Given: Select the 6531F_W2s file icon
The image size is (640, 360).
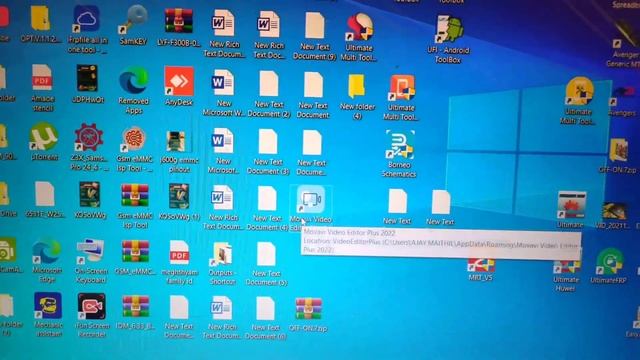Looking at the screenshot, I should tap(44, 194).
